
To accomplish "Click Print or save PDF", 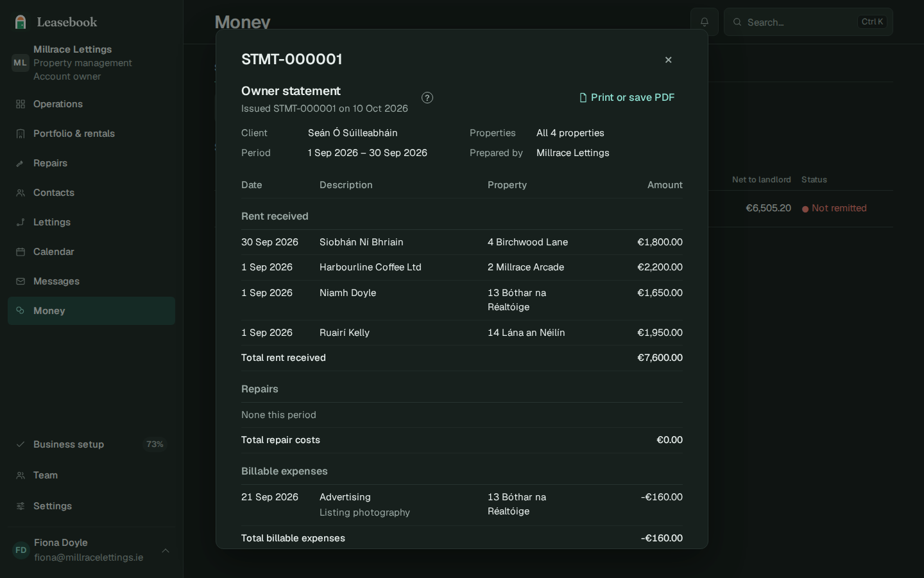I will coord(627,98).
